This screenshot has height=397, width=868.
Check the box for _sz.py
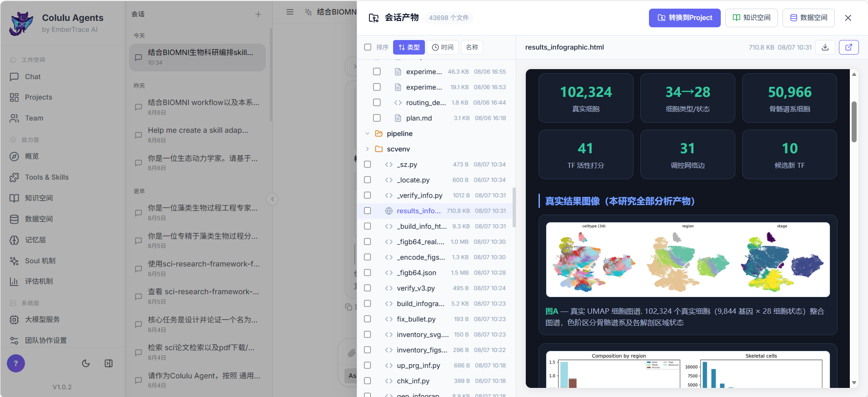(368, 165)
